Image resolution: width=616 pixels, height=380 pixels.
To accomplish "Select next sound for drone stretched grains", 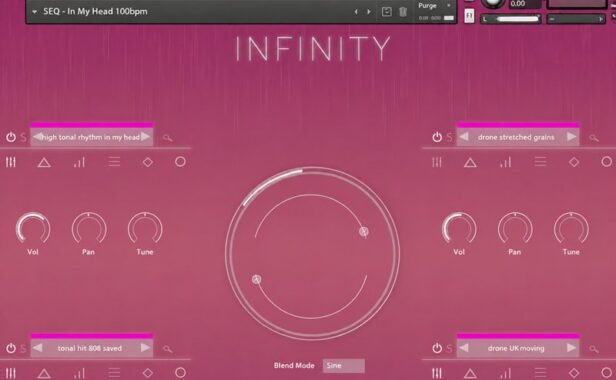I will [x=572, y=137].
